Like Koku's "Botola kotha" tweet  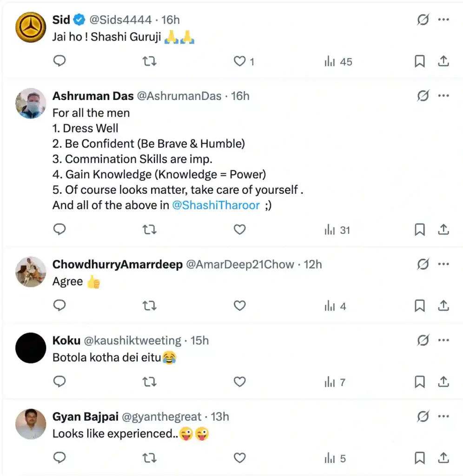coord(239,382)
